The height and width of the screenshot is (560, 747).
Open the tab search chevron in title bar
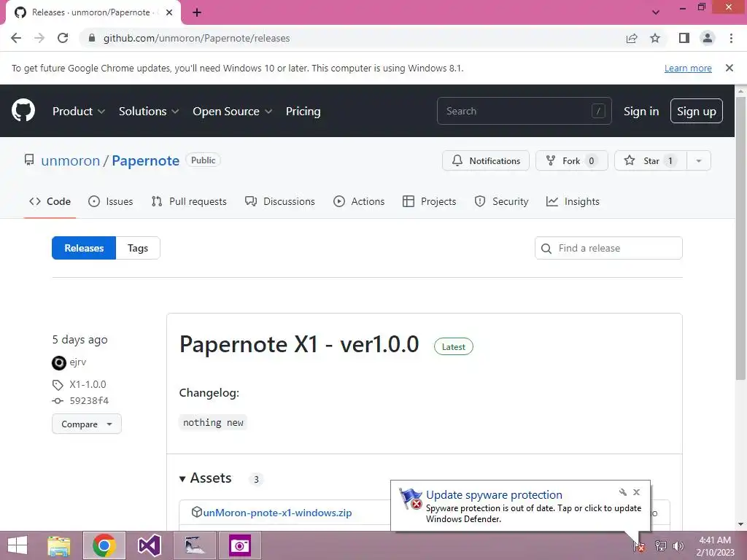pos(656,12)
